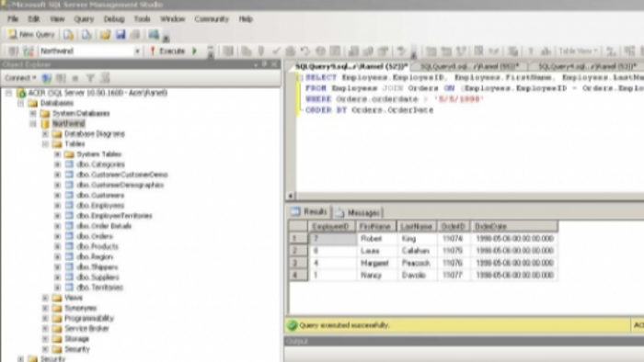
Task: Select dbo.Orders table
Action: tap(95, 236)
